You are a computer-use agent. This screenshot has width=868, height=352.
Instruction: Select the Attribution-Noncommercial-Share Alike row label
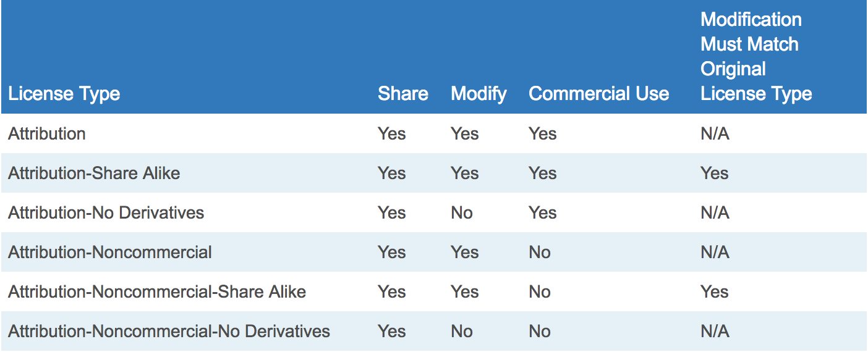(x=157, y=291)
